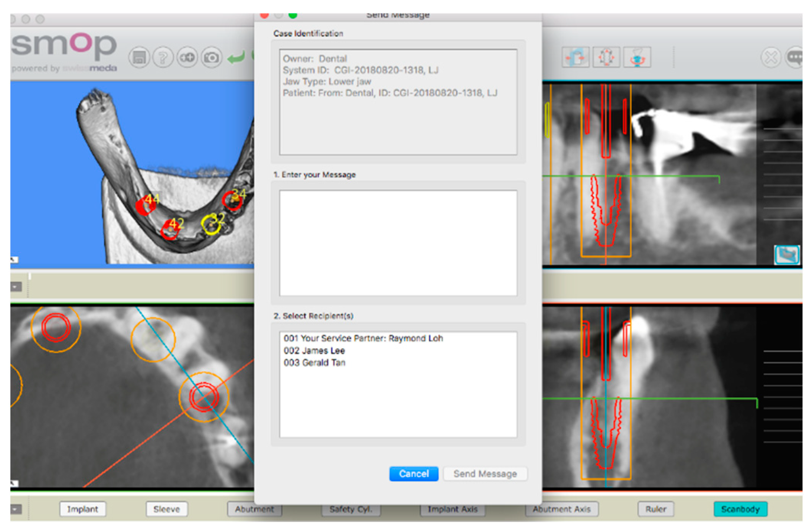Take a screenshot with the camera icon
The image size is (812, 532).
tap(211, 58)
